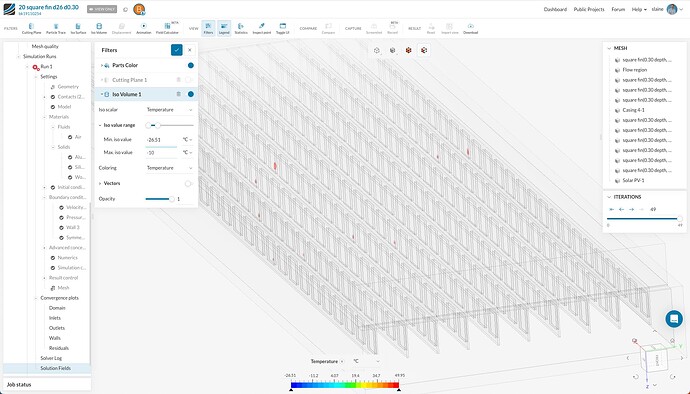Open the Iso scalar Temperature dropdown
Screen dimensions: 690x394
(x=169, y=110)
